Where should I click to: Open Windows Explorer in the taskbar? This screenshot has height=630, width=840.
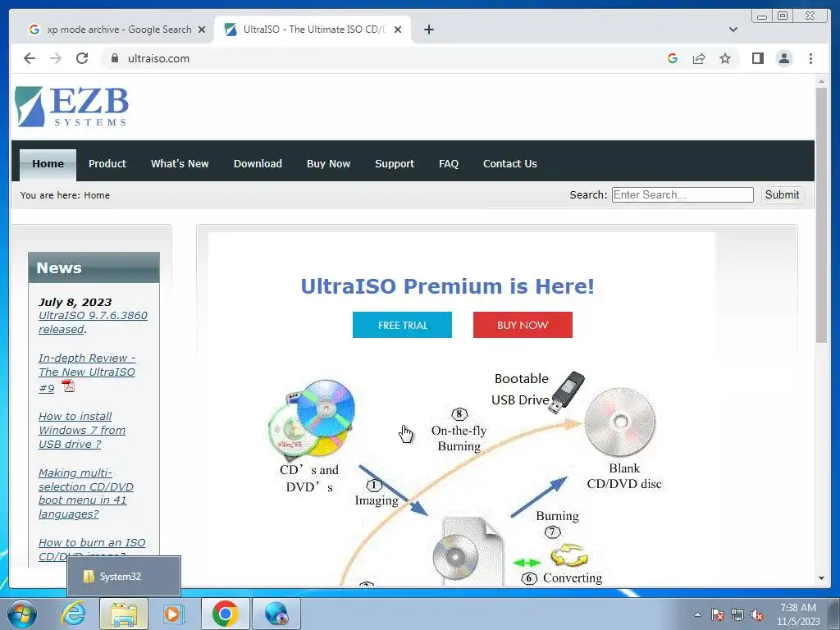pos(124,614)
